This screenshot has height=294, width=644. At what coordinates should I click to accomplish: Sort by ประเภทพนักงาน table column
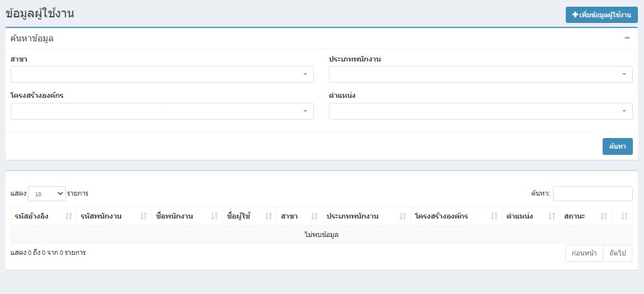[x=367, y=216]
